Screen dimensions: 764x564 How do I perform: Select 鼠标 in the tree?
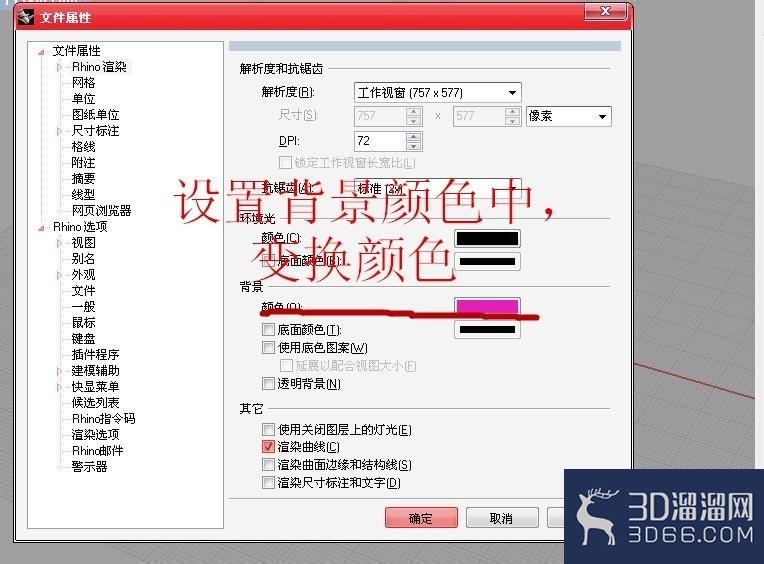coord(83,323)
